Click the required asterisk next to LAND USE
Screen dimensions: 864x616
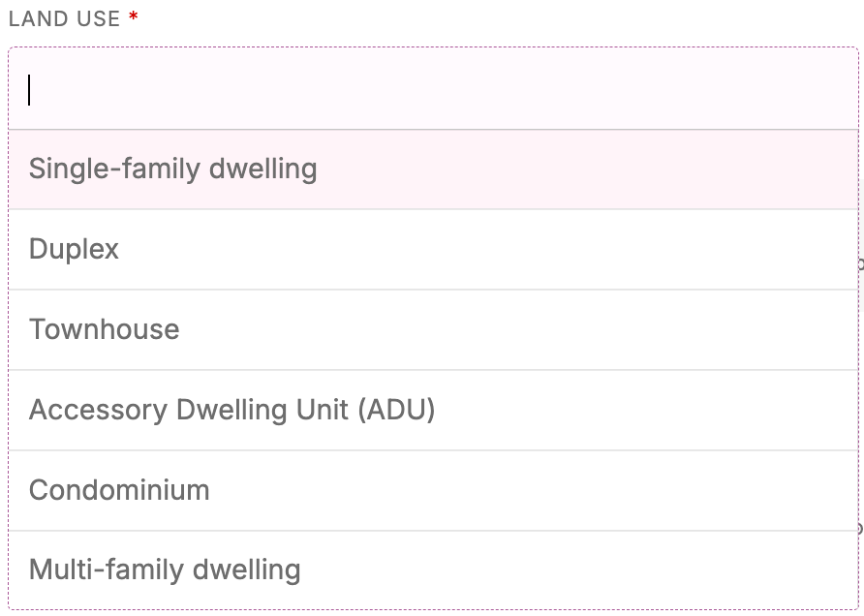[x=132, y=16]
